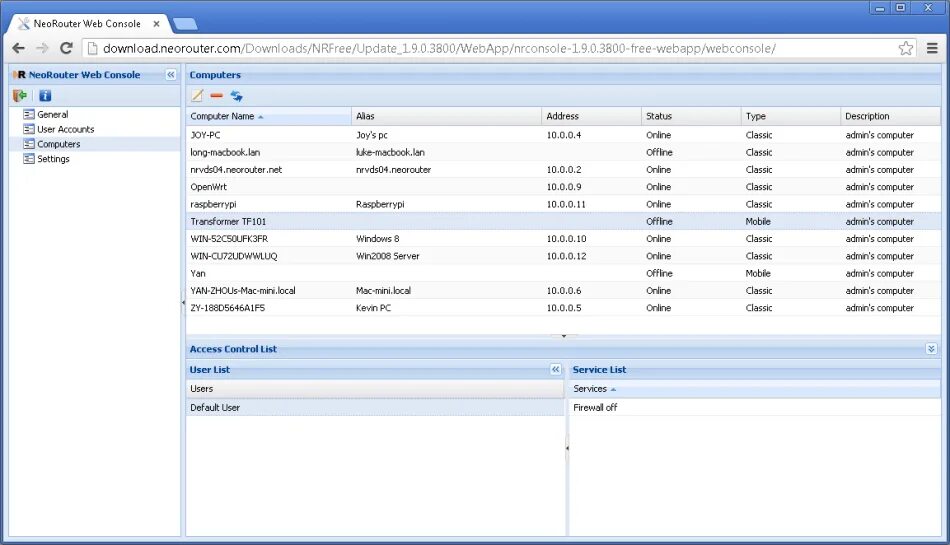Open Settings in the navigation tree
The width and height of the screenshot is (950, 545).
click(x=53, y=159)
